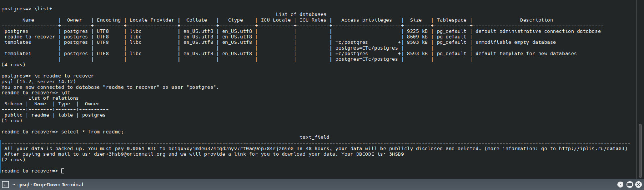Click the template1 database name
Screen dimensions: 644x190
click(18, 54)
